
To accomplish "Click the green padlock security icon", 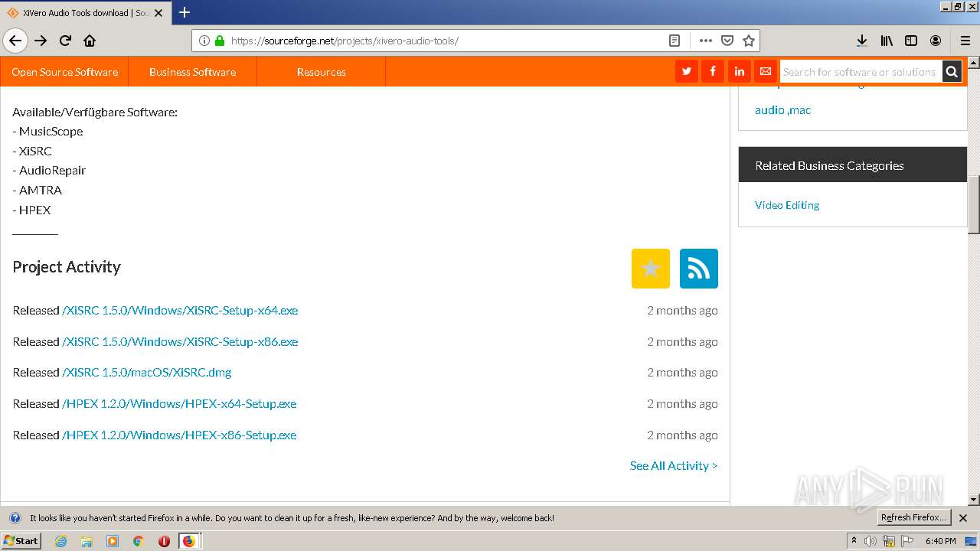I will 220,41.
